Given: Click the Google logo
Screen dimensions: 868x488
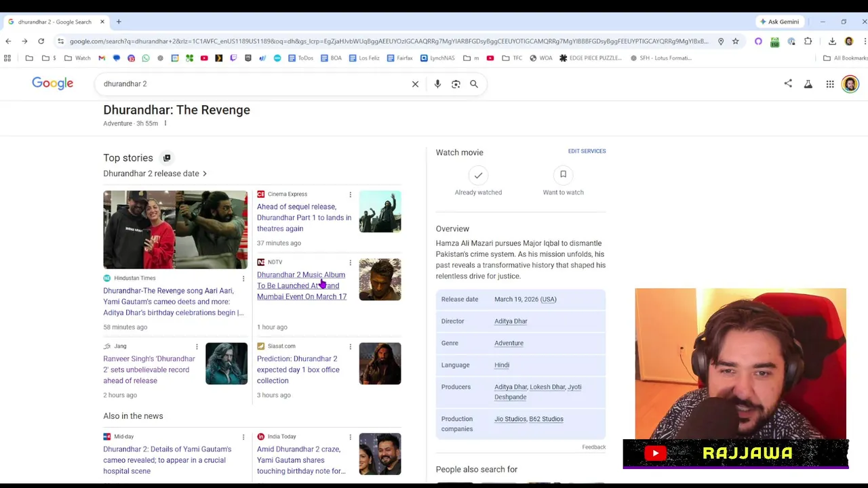Looking at the screenshot, I should (x=52, y=83).
